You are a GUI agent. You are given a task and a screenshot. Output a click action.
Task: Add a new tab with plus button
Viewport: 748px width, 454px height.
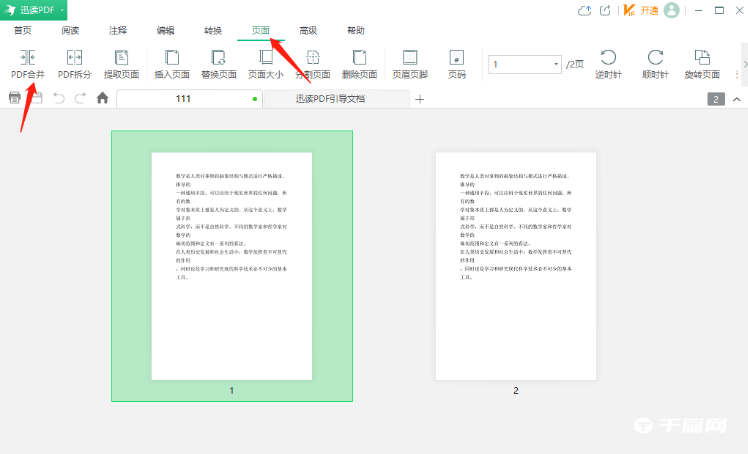[x=419, y=99]
